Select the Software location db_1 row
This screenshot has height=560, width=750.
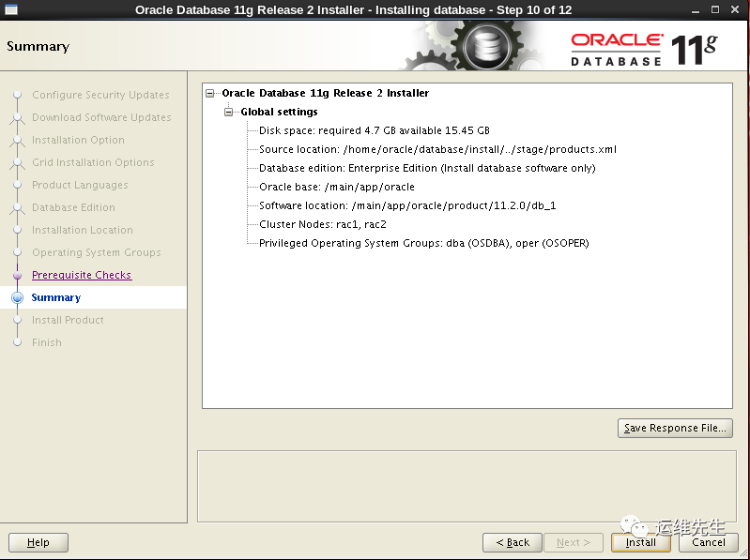click(x=407, y=205)
